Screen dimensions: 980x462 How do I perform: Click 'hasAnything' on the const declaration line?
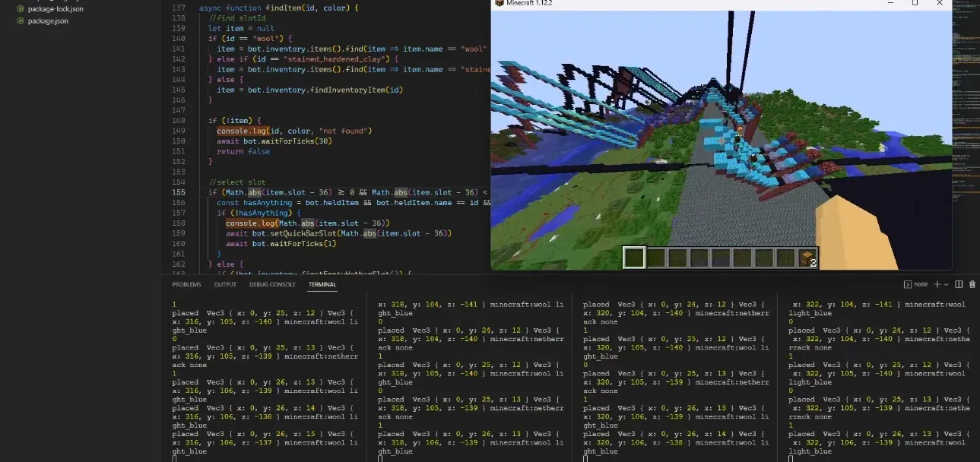pos(268,203)
